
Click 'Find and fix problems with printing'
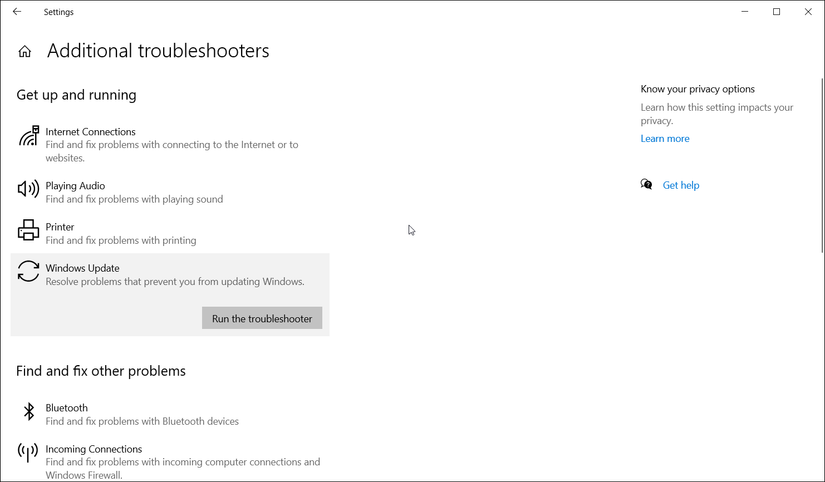[121, 240]
